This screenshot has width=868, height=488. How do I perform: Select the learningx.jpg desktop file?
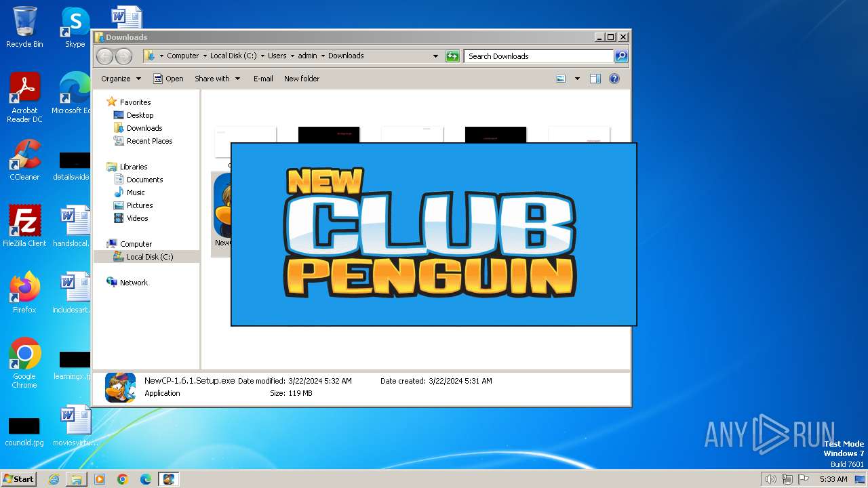point(73,365)
